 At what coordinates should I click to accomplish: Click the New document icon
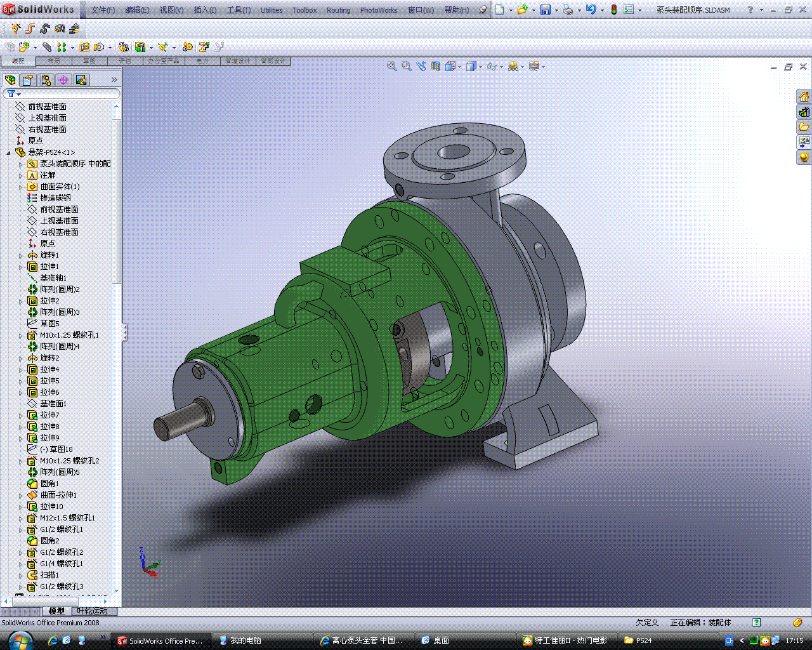coord(500,10)
